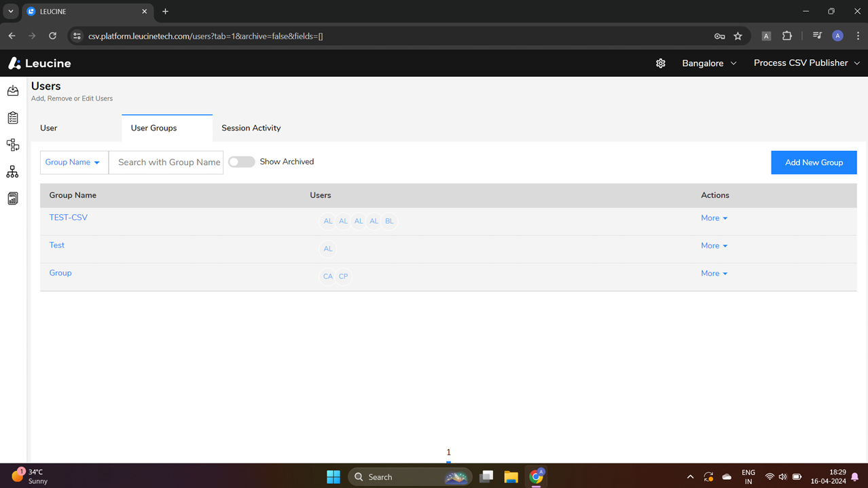Click the Users column header
868x488 pixels.
pos(321,195)
